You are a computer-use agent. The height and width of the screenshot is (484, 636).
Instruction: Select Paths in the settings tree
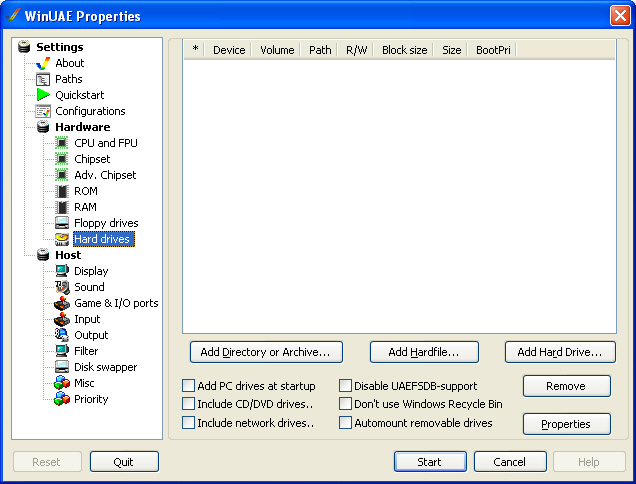point(69,79)
